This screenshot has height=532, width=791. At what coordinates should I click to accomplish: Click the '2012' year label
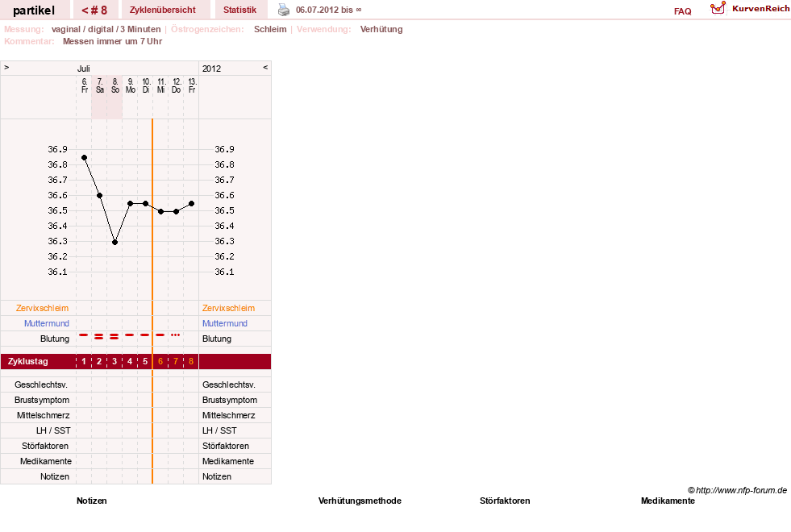point(212,69)
